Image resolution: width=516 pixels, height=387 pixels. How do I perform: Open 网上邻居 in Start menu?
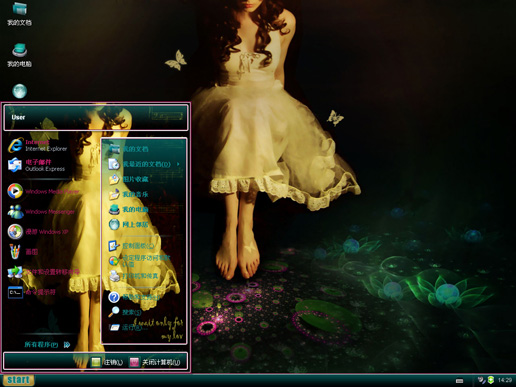[129, 224]
